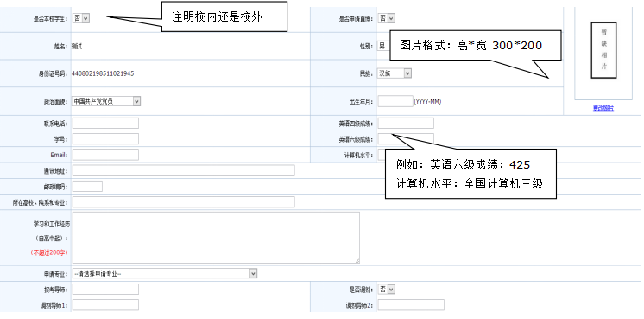Open the 性别 dropdown showing 男
644x319 pixels.
point(383,46)
